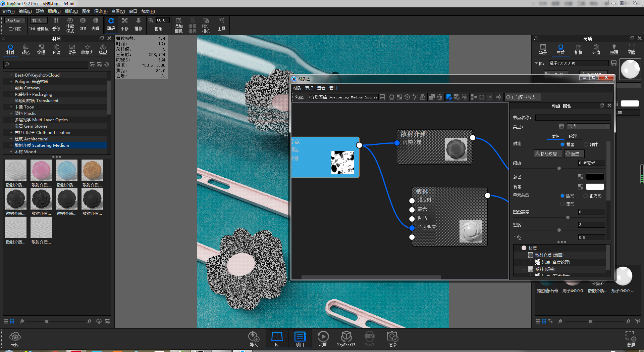Open the 类型 dropdown showing 污点
The image size is (644, 352).
[x=589, y=126]
